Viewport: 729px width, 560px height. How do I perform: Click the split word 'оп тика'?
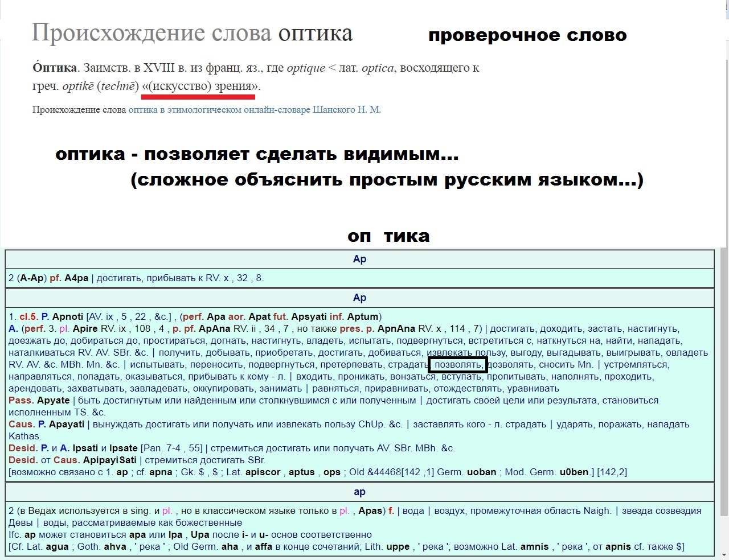(388, 236)
